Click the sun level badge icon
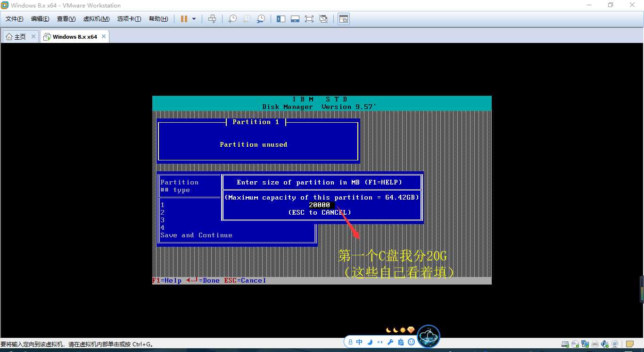 pos(403,330)
